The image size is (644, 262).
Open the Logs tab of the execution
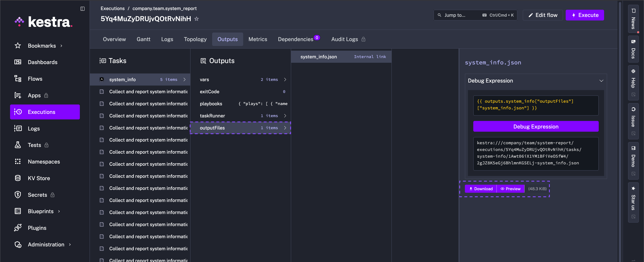pyautogui.click(x=167, y=39)
